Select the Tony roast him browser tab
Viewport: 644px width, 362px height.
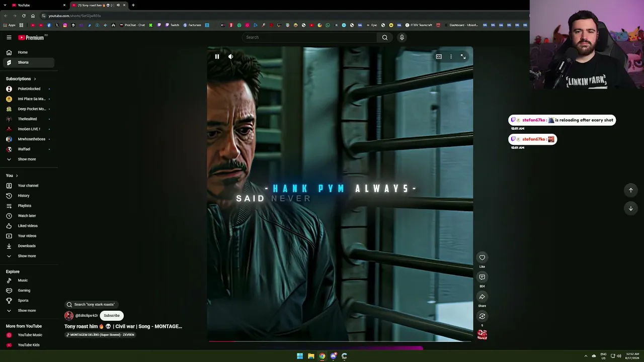point(98,5)
